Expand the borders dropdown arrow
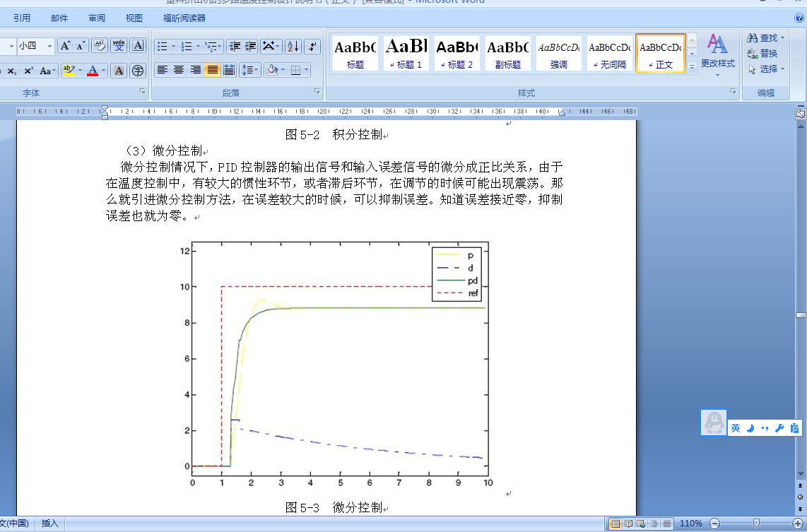807x532 pixels. click(307, 70)
